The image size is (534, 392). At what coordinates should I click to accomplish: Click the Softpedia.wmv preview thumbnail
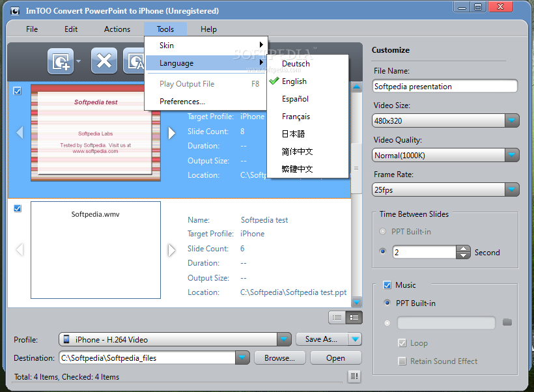click(95, 250)
